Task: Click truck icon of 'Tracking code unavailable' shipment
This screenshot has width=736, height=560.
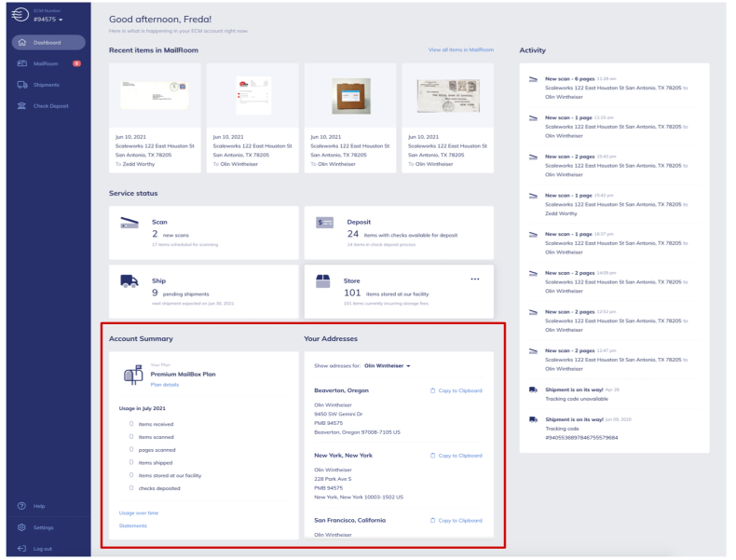Action: tap(533, 390)
